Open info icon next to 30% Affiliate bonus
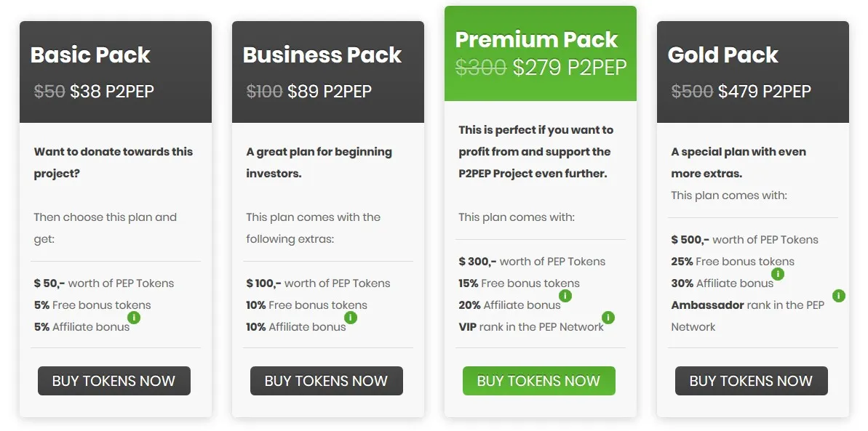The image size is (868, 431). click(x=777, y=274)
